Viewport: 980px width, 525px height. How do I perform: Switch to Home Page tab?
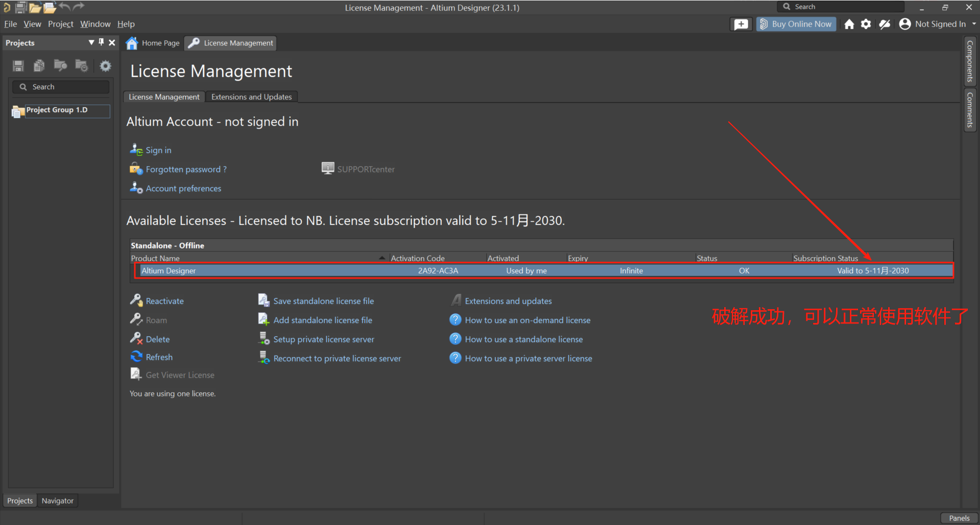(153, 43)
